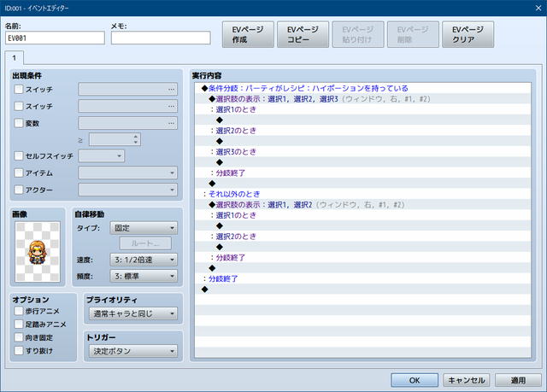Image resolution: width=547 pixels, height=392 pixels.
Task: Enable the first スイッチ condition checkbox
Action: pyautogui.click(x=19, y=89)
